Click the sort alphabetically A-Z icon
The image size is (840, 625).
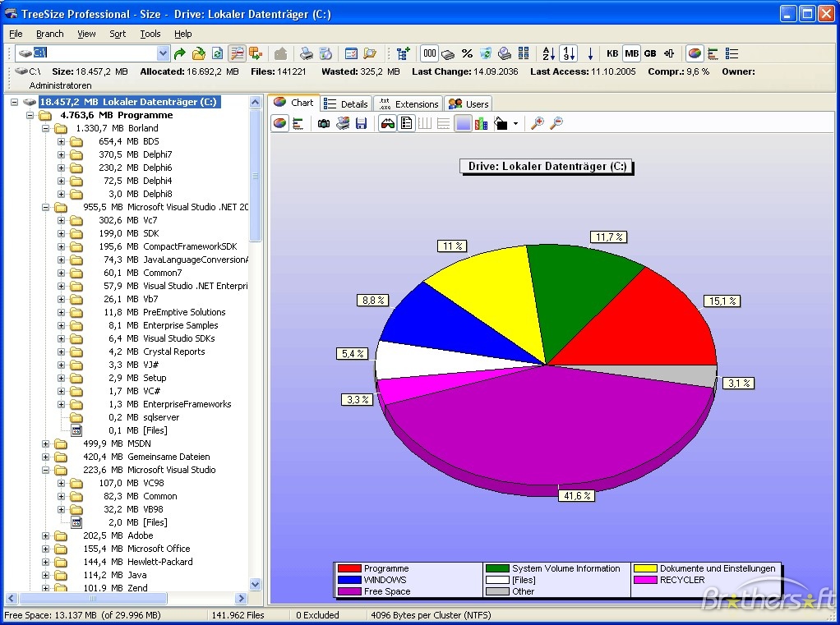(x=548, y=53)
